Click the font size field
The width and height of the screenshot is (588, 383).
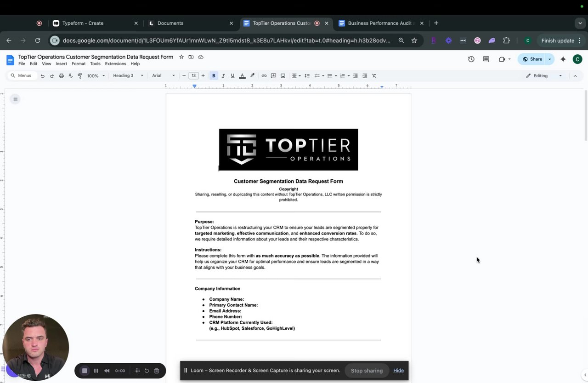(193, 76)
